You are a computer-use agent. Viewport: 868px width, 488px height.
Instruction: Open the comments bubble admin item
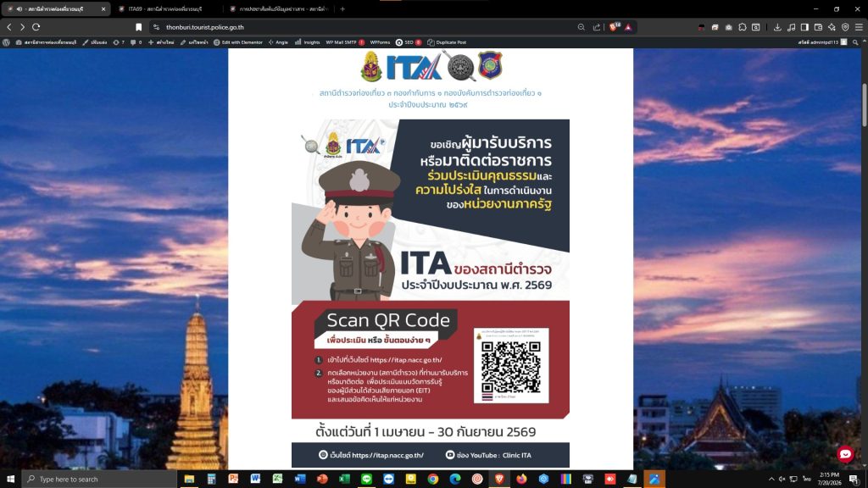(x=136, y=42)
